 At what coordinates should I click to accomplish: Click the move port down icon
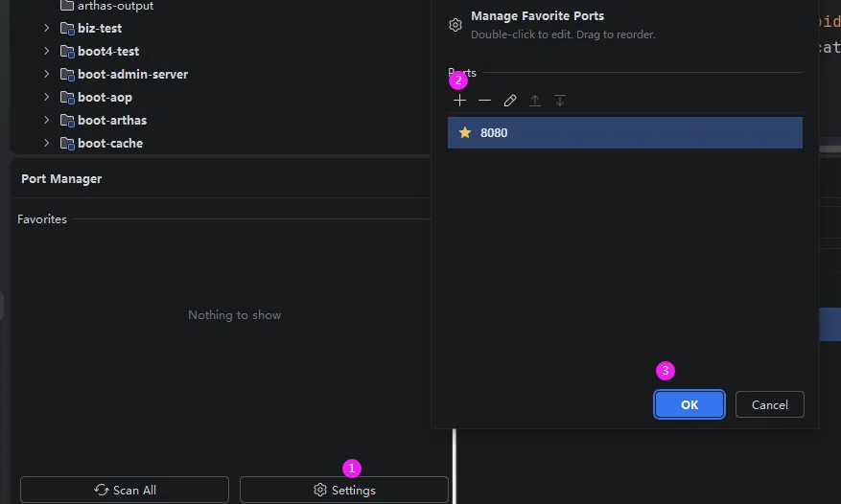point(560,101)
